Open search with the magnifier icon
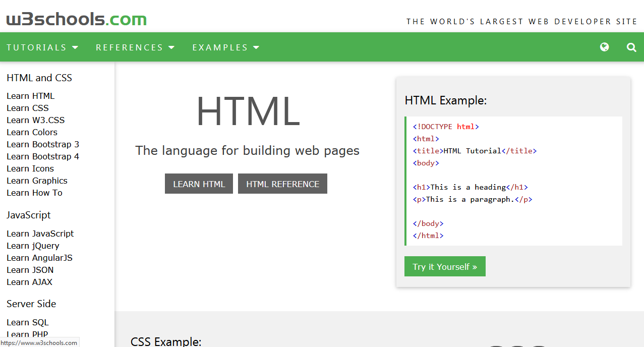Viewport: 644px width, 347px height. pos(631,47)
